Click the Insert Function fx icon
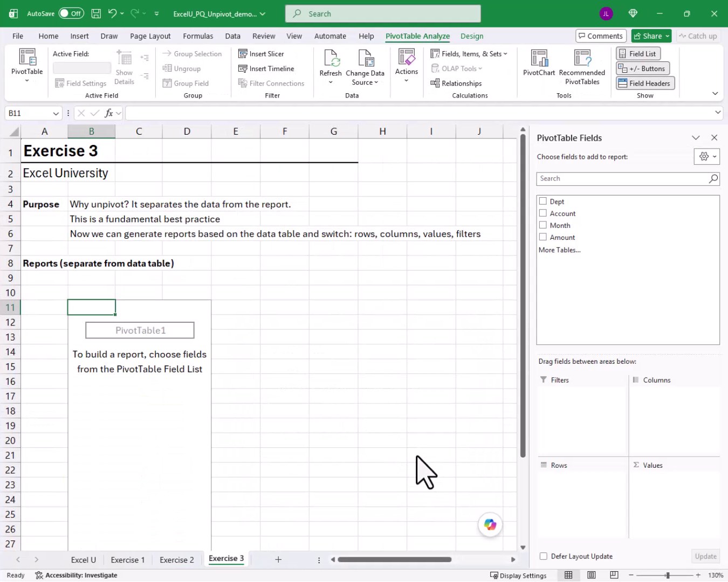This screenshot has height=582, width=728. coord(109,113)
